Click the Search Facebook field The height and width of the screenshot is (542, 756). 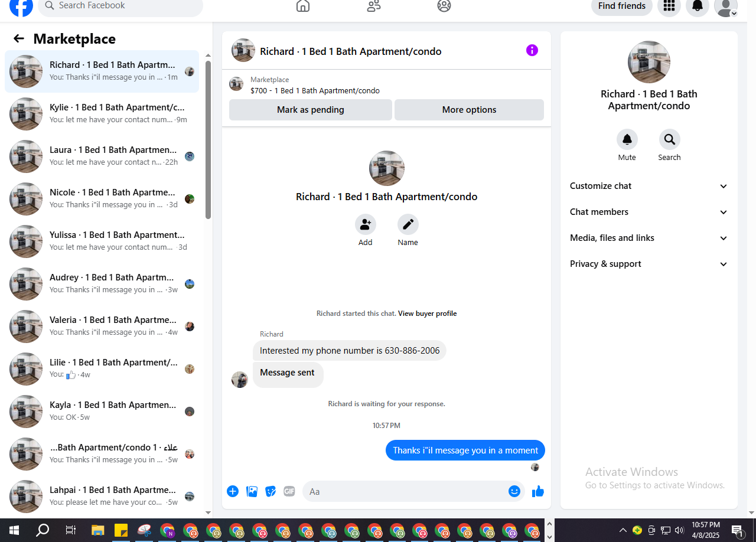pos(120,6)
